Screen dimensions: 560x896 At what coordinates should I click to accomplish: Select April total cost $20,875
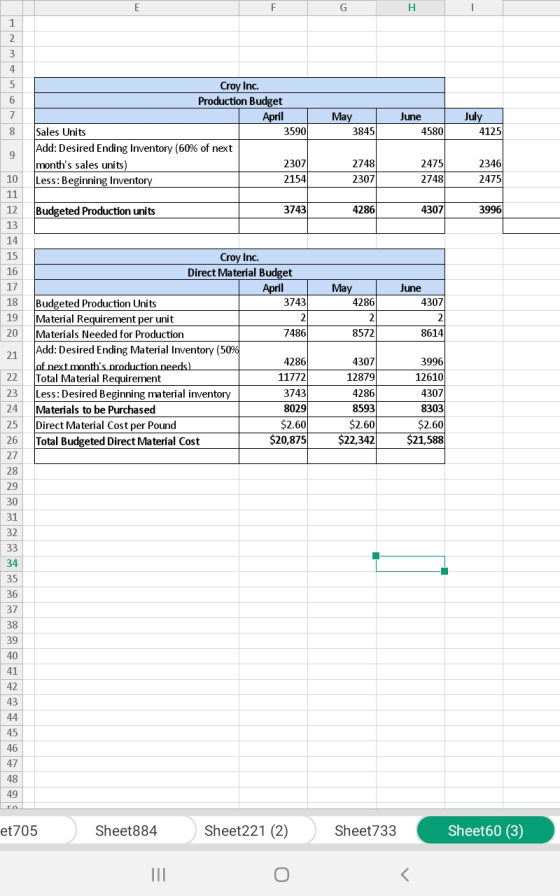[273, 440]
